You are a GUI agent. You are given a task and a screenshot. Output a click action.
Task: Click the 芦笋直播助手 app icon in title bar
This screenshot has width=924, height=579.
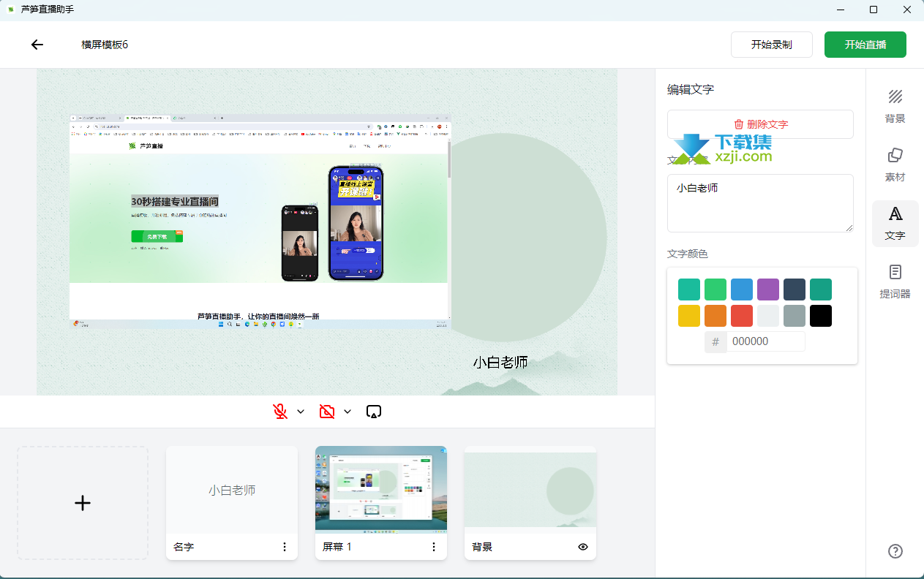coord(10,10)
